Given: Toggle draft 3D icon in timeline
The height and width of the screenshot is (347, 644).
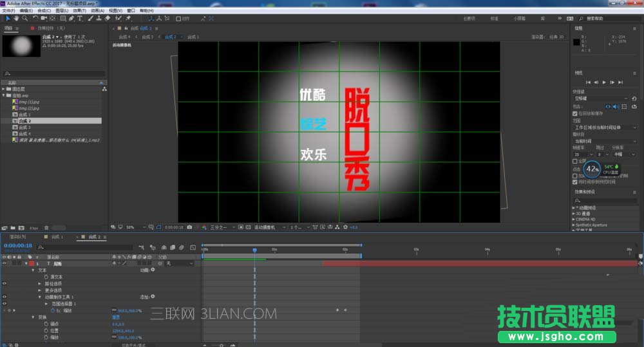Looking at the screenshot, I should tap(153, 248).
